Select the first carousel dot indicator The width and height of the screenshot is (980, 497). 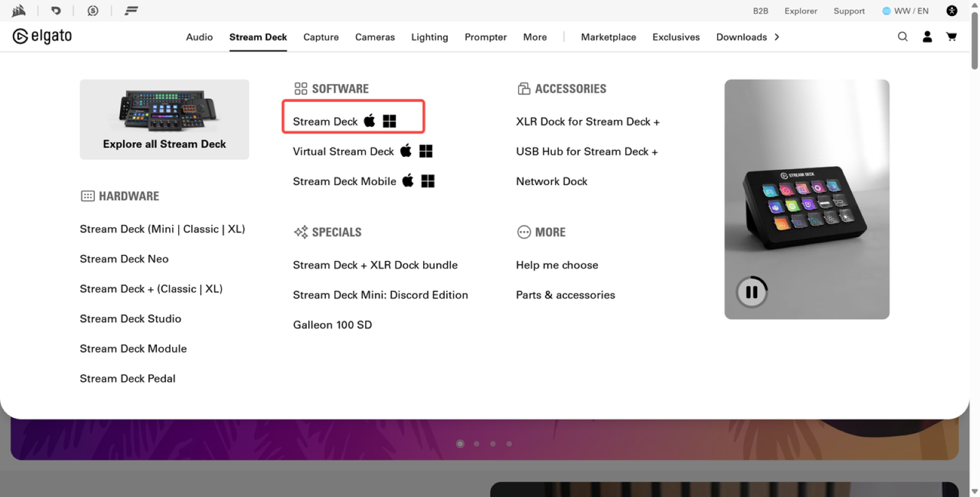tap(460, 444)
